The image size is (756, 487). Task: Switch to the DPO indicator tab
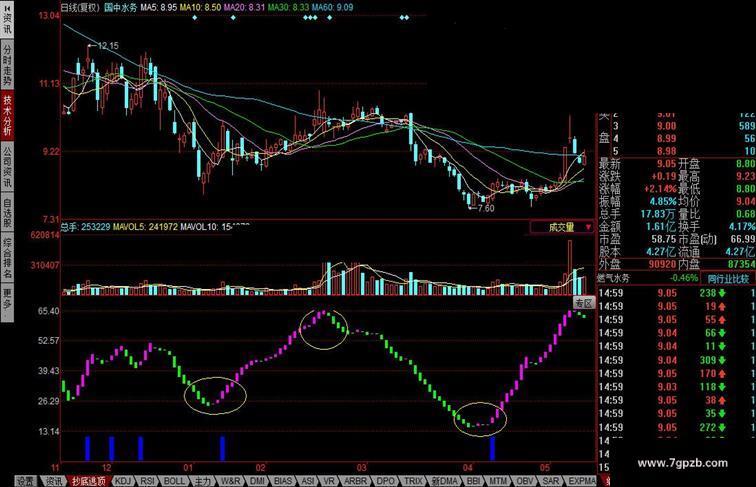(x=385, y=481)
